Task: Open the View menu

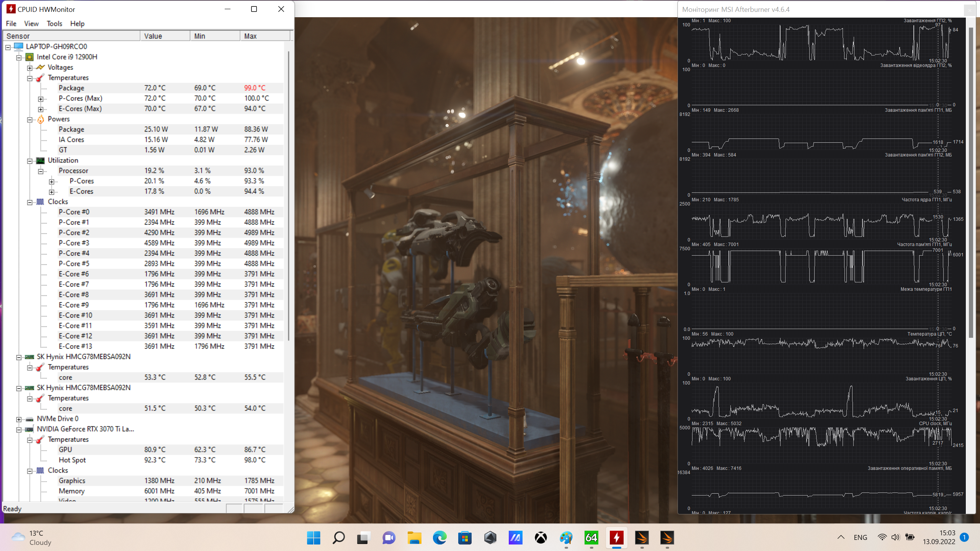Action: (31, 24)
